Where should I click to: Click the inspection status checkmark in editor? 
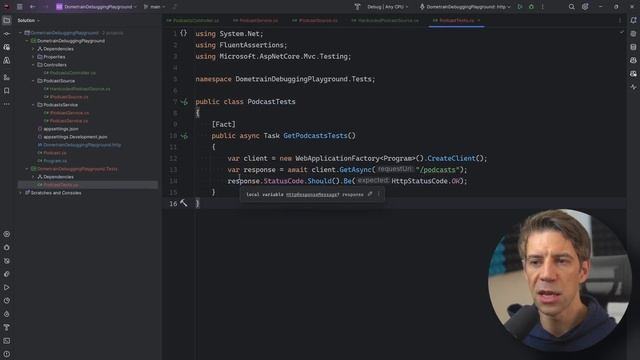(x=621, y=32)
